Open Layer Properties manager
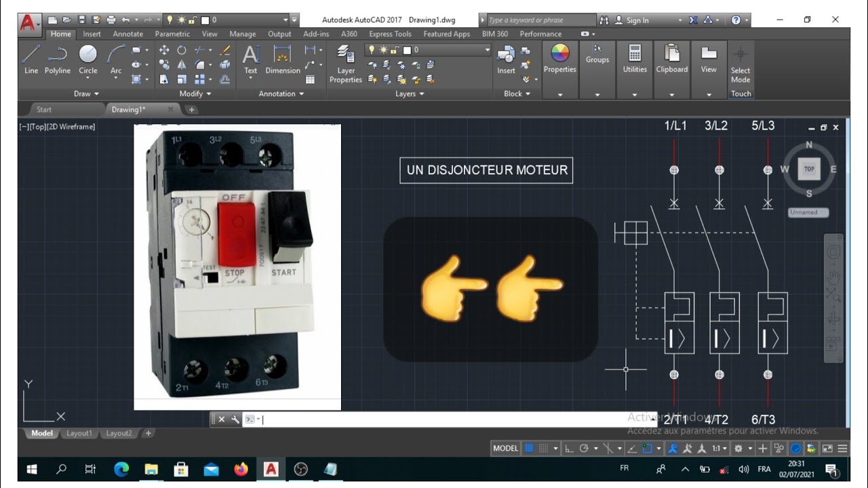 pyautogui.click(x=346, y=64)
